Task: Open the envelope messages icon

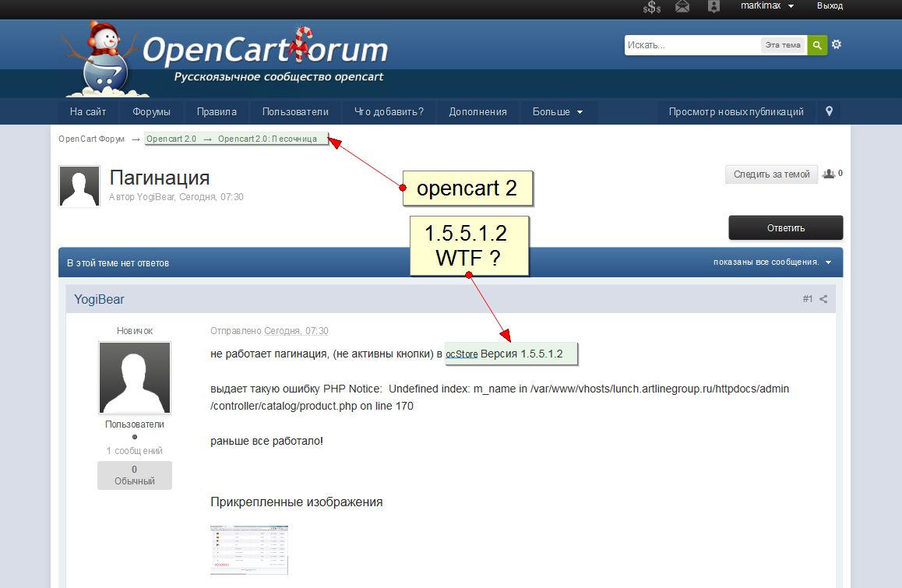Action: [682, 6]
